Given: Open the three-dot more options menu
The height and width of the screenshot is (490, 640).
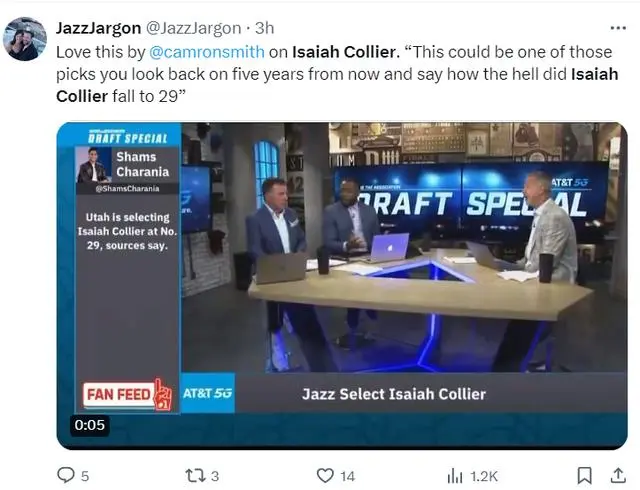Looking at the screenshot, I should (x=618, y=28).
